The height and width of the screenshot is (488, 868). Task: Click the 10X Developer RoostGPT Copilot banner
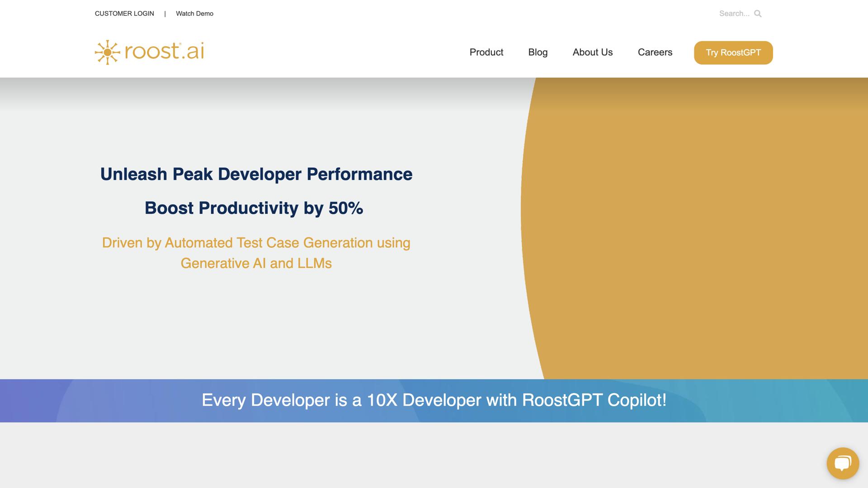pyautogui.click(x=434, y=400)
